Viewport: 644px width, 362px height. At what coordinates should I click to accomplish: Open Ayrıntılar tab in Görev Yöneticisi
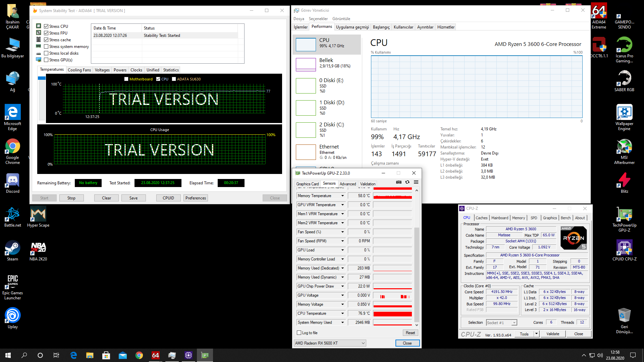425,27
